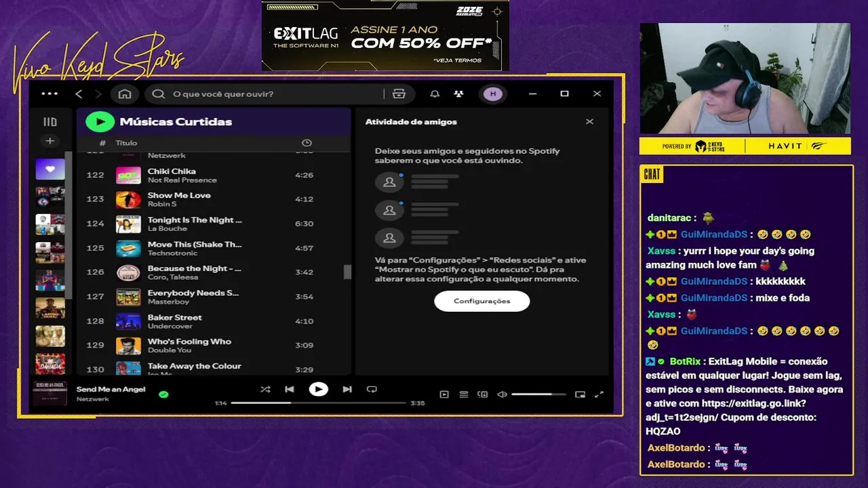Click the ExitLag 50% OFF banner

tap(385, 35)
